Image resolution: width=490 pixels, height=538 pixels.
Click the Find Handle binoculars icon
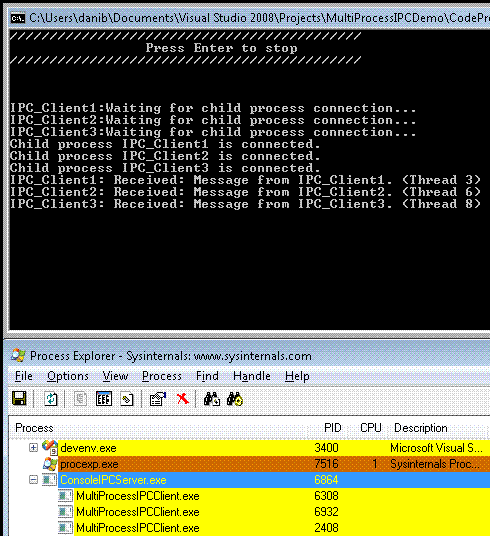(x=212, y=399)
